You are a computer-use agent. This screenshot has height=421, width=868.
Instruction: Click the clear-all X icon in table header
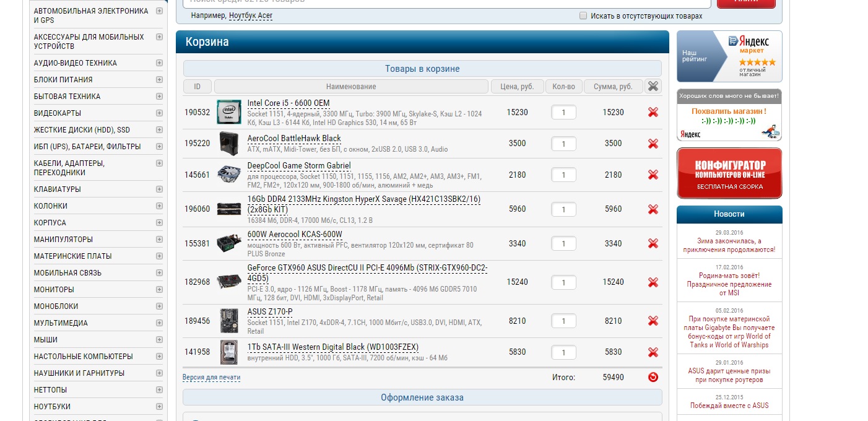(x=653, y=86)
